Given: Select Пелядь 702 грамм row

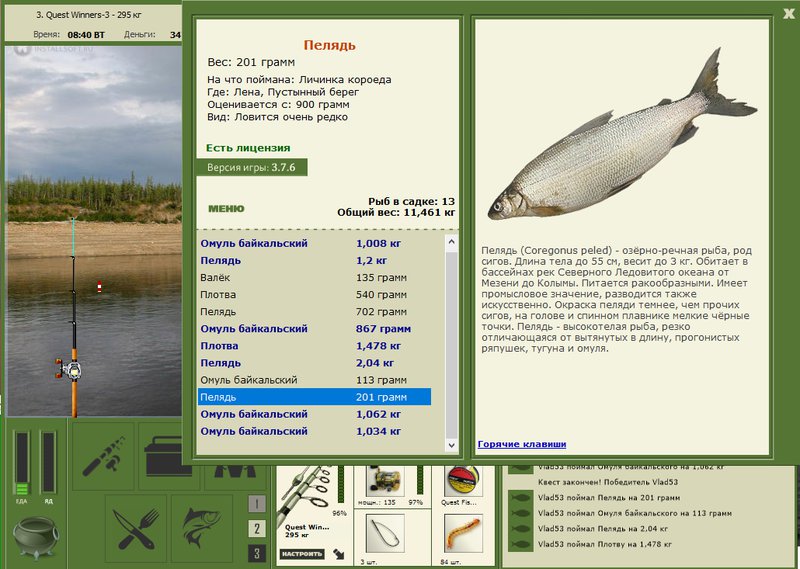Looking at the screenshot, I should (314, 312).
